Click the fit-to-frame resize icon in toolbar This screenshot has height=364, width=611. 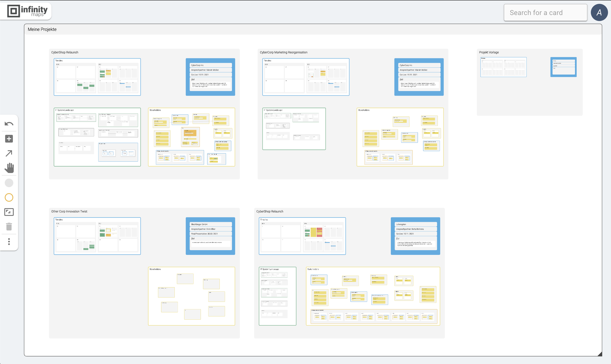9,212
